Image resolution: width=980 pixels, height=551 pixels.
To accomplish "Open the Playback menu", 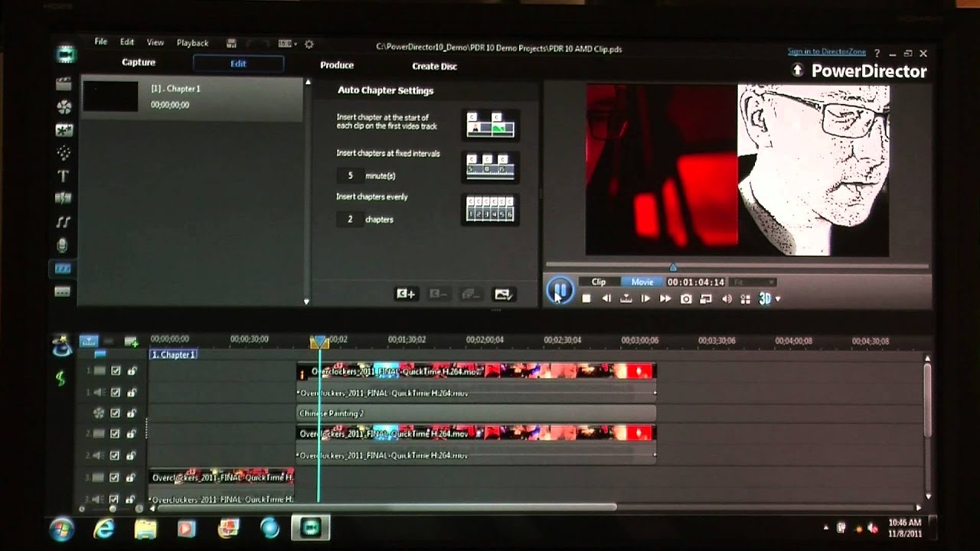I will pyautogui.click(x=192, y=44).
